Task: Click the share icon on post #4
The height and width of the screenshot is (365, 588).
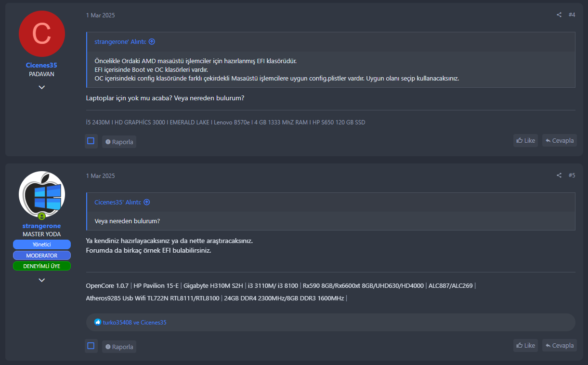Action: coord(559,15)
